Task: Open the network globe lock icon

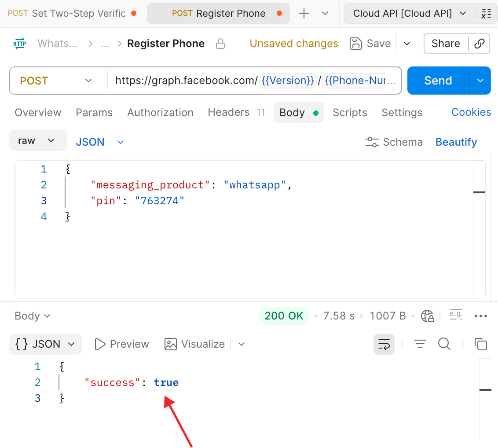Action: coord(427,316)
